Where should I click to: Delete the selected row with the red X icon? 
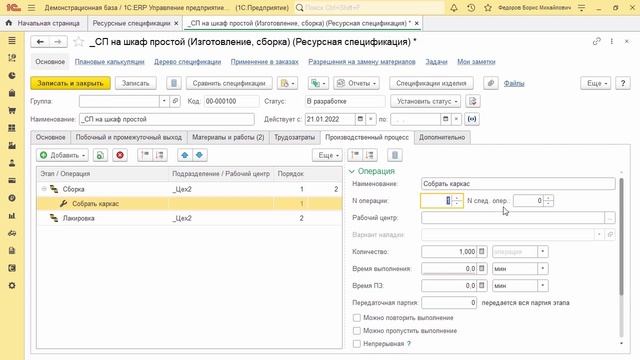pyautogui.click(x=120, y=155)
